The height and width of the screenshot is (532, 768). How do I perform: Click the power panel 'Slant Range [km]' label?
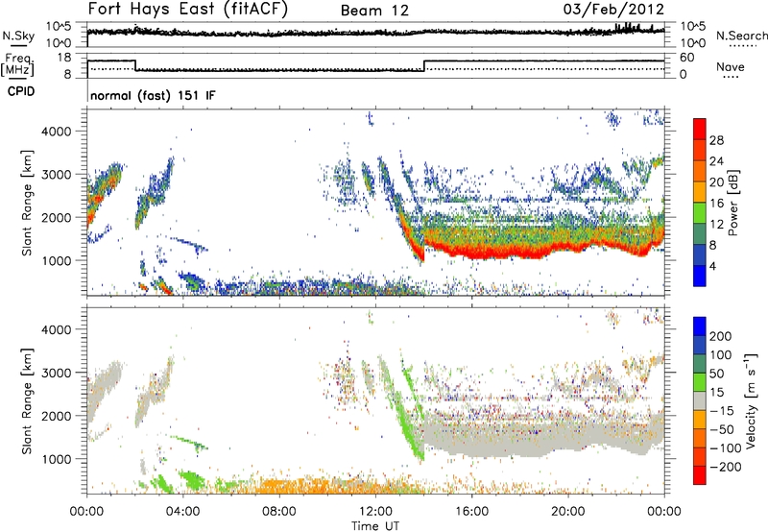tap(27, 203)
